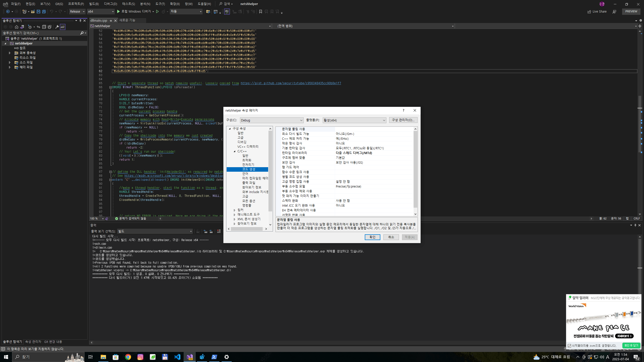
Task: Collapse ThreadFunction code block at line 66
Action: 110,87
